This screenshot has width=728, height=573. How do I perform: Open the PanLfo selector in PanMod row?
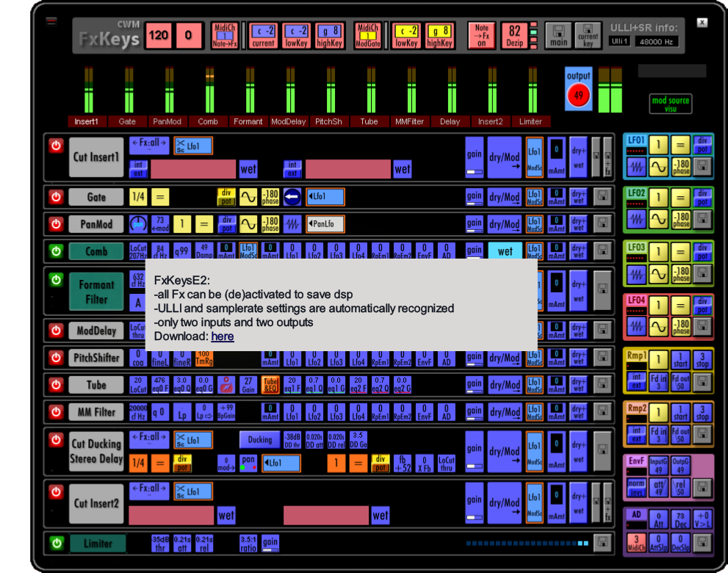[x=325, y=224]
